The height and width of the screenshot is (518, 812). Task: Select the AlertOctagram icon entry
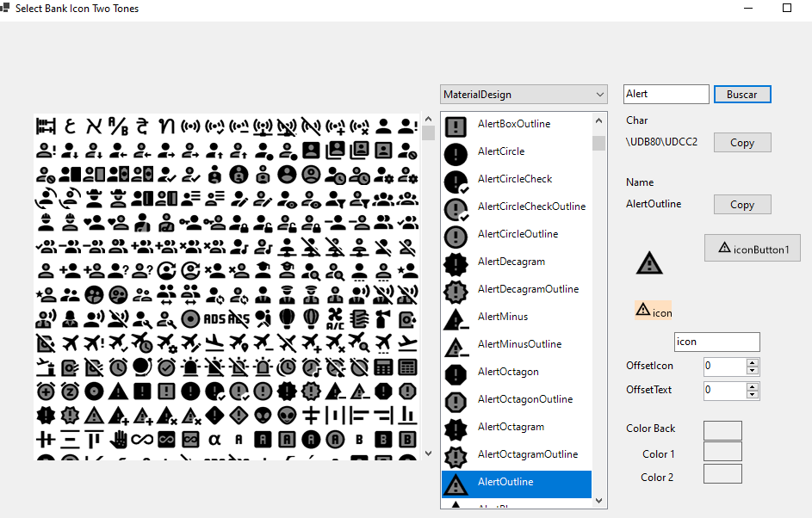(x=515, y=427)
